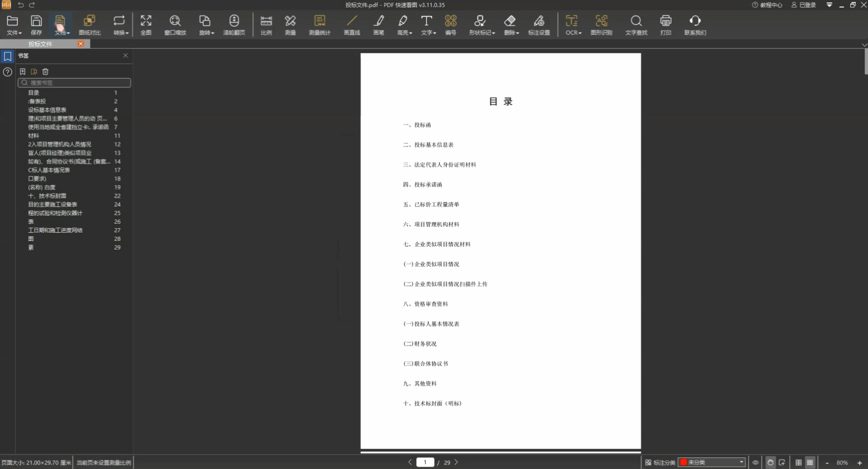Click the delete bookmark trash icon
The height and width of the screenshot is (469, 868).
tap(45, 71)
